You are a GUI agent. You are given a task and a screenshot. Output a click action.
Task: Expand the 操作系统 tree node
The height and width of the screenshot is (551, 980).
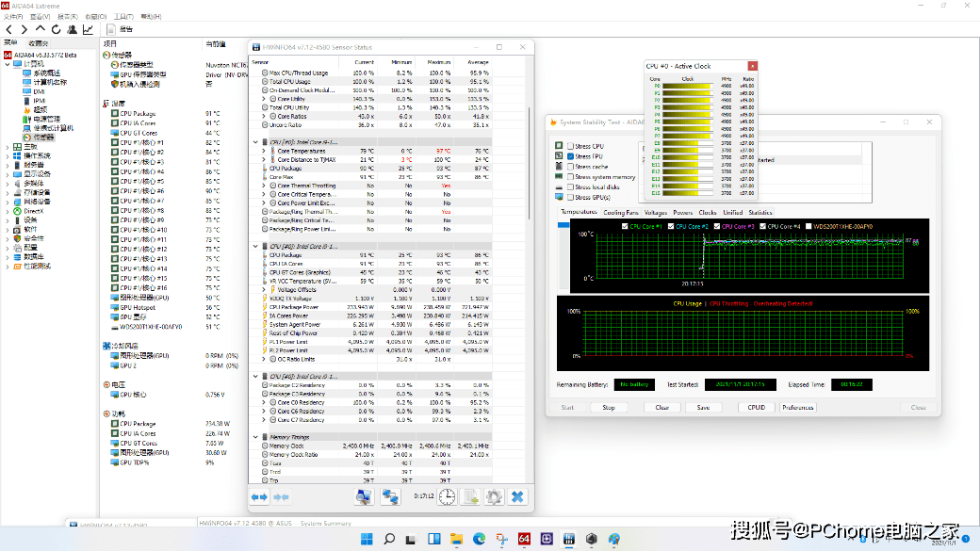[x=8, y=155]
